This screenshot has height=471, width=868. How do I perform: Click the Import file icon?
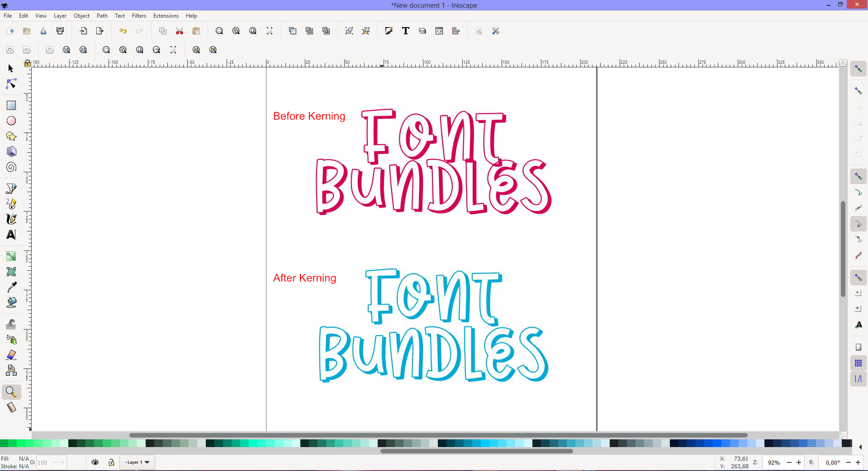tap(83, 31)
